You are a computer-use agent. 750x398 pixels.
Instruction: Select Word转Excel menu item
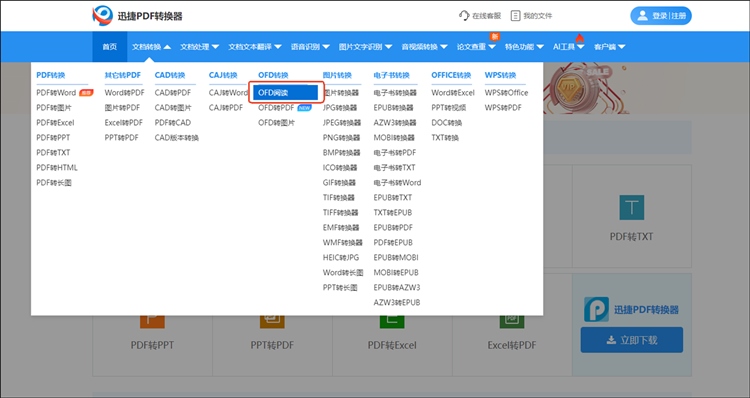tap(453, 93)
